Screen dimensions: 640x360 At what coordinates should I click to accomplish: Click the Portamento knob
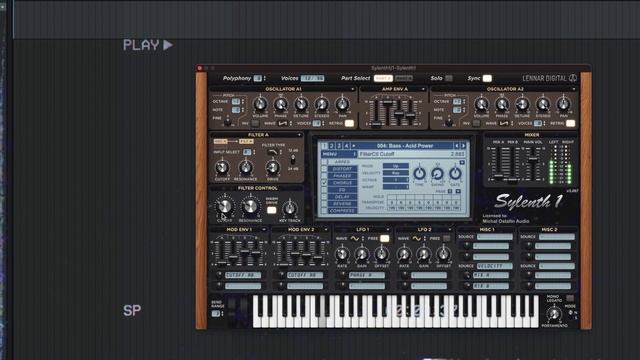click(x=554, y=314)
